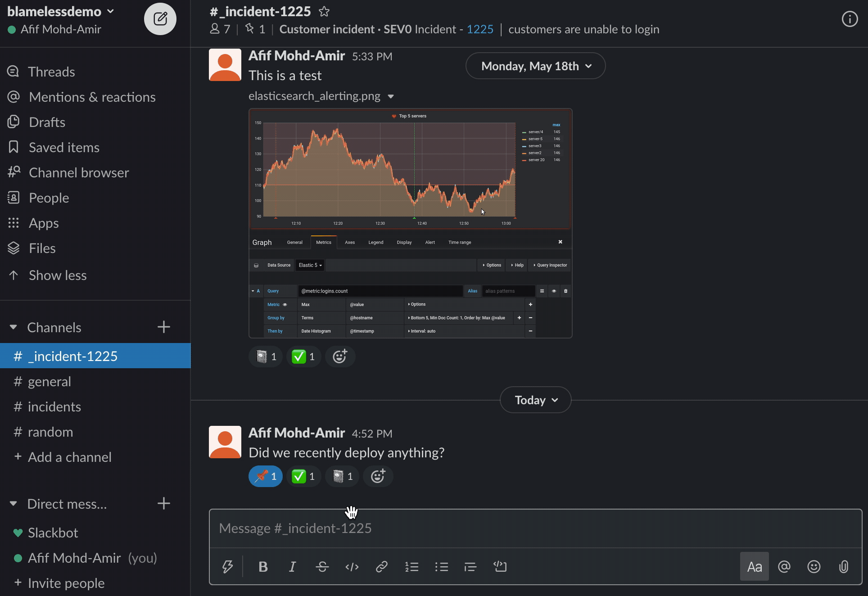View pinned items in channel header
Viewport: 868px width, 596px height.
[255, 29]
